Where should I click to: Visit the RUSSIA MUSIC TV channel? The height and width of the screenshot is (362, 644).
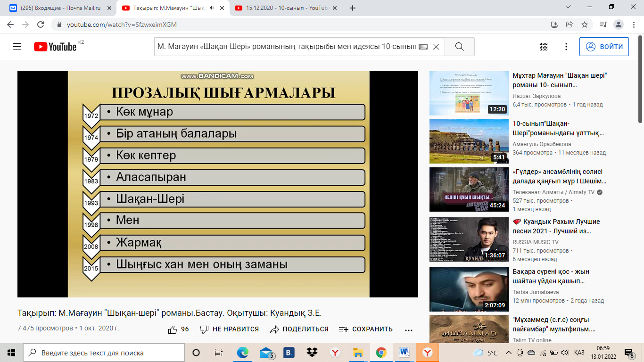pyautogui.click(x=536, y=242)
